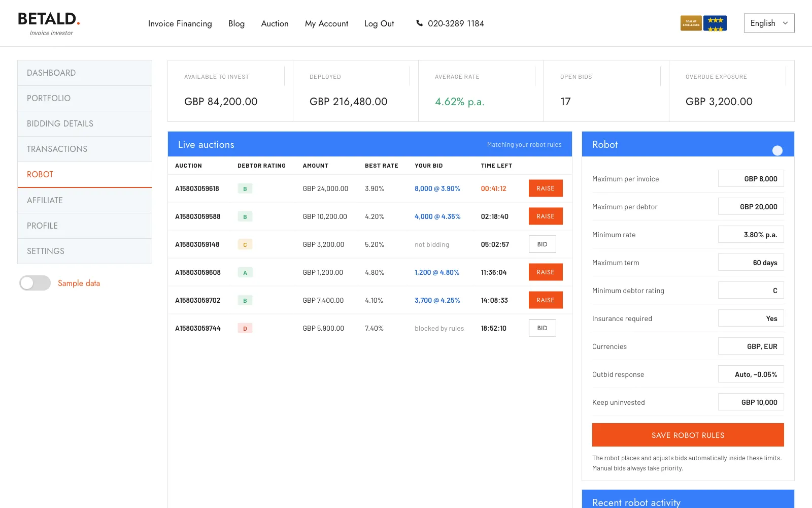This screenshot has width=812, height=508.
Task: Edit the Currencies field
Action: (x=751, y=346)
